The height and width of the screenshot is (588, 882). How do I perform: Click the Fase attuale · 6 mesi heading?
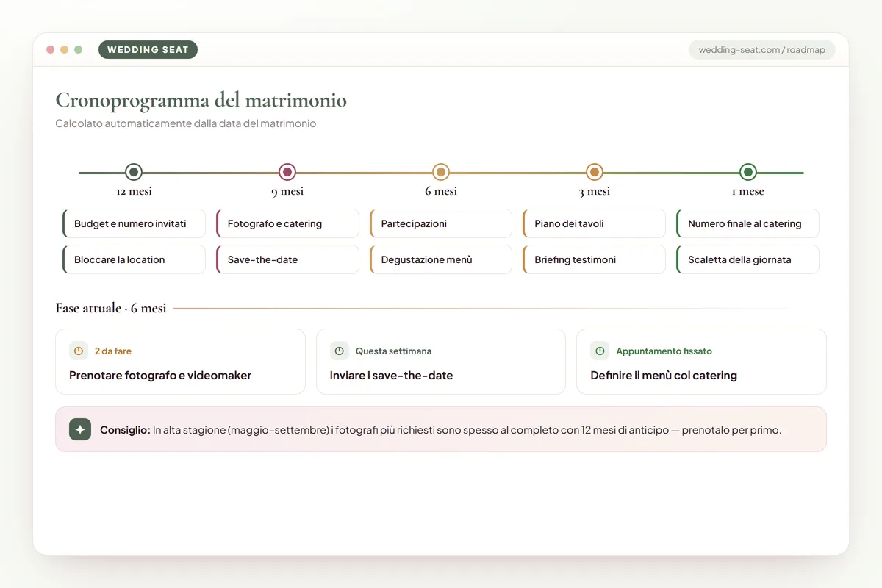[111, 308]
